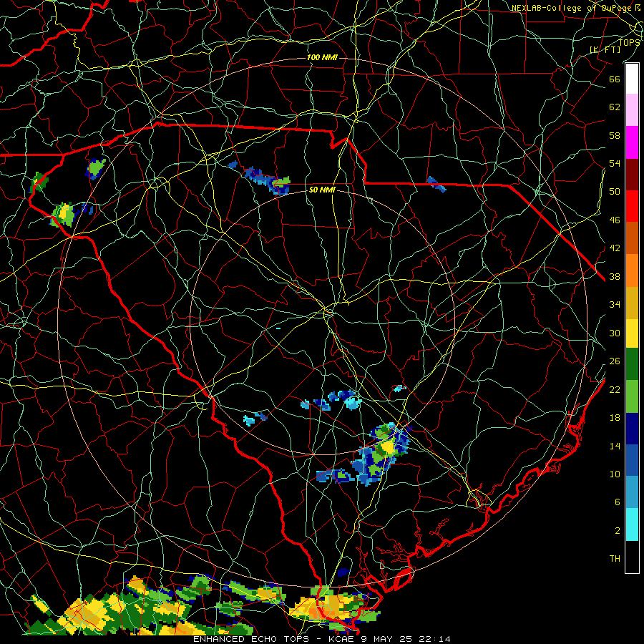Select the 22 scale number
The height and width of the screenshot is (644, 644).
(x=615, y=389)
